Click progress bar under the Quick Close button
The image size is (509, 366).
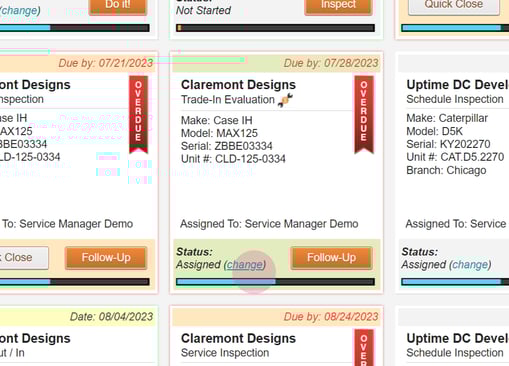455,28
